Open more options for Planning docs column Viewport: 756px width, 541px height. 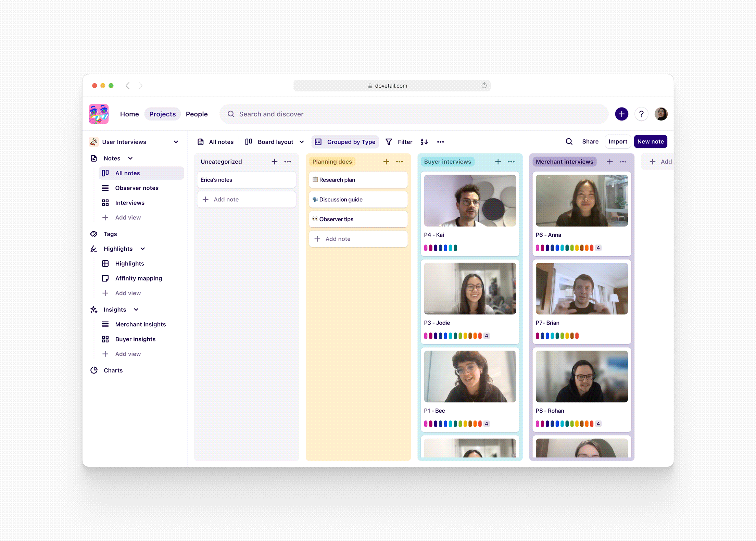point(400,162)
